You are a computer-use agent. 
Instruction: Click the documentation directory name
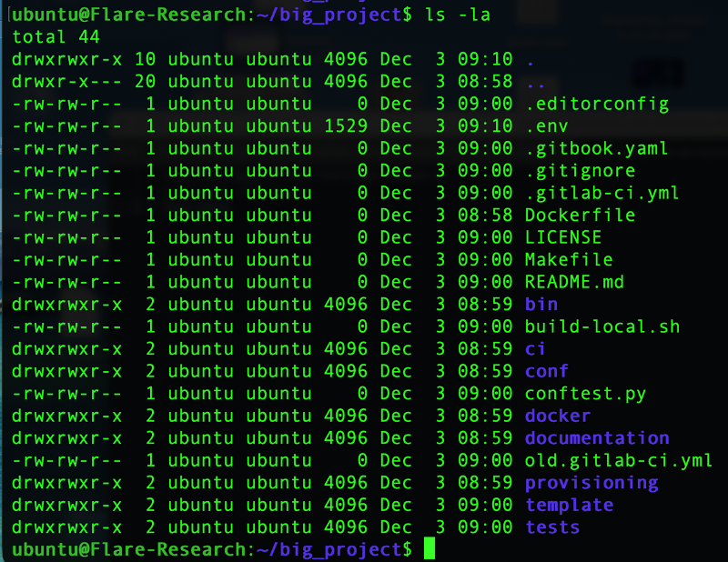[597, 438]
